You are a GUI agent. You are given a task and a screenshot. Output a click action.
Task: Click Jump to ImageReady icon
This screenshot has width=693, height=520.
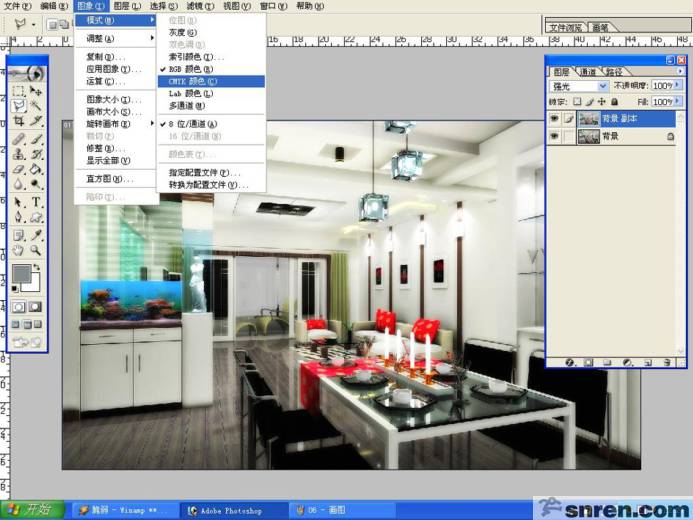(x=27, y=342)
